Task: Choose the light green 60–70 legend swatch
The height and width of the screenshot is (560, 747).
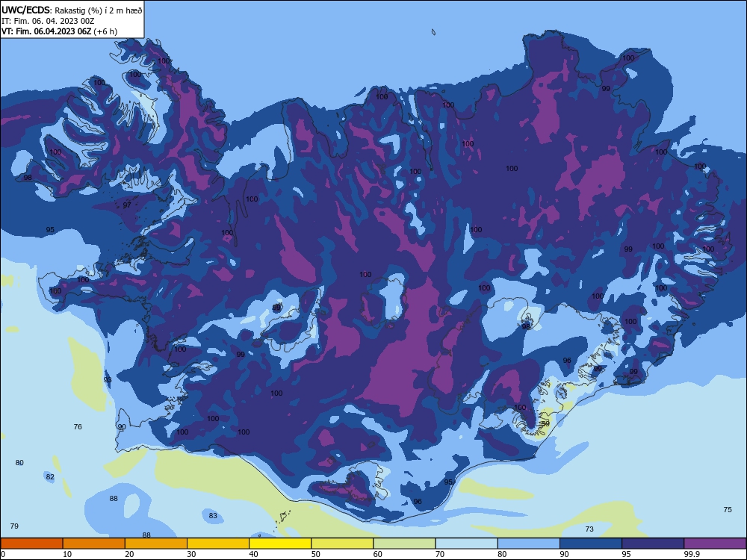Action: pyautogui.click(x=404, y=544)
